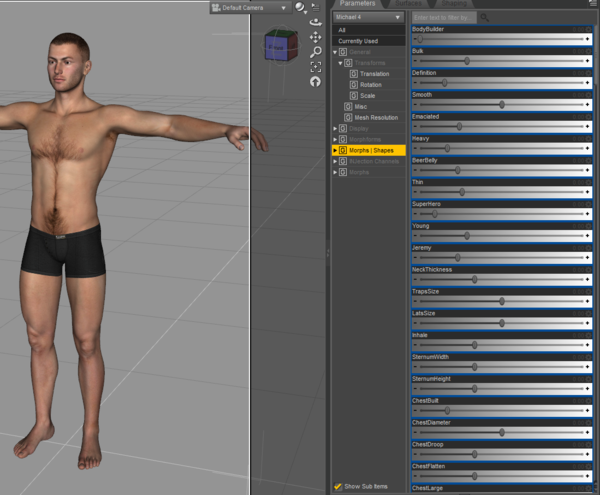Screen dimensions: 600x495
Task: Click the BodyBuilder plus increment icon
Action: (x=587, y=39)
